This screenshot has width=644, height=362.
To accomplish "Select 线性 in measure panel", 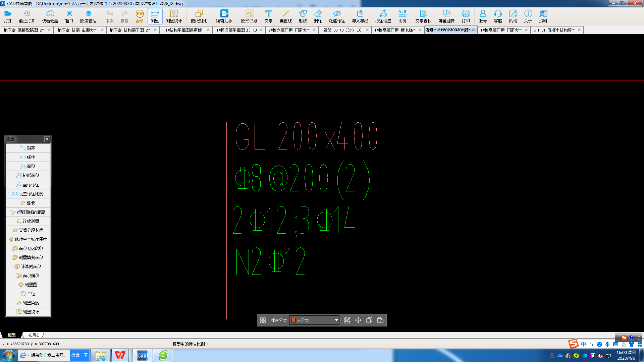I will [x=28, y=157].
